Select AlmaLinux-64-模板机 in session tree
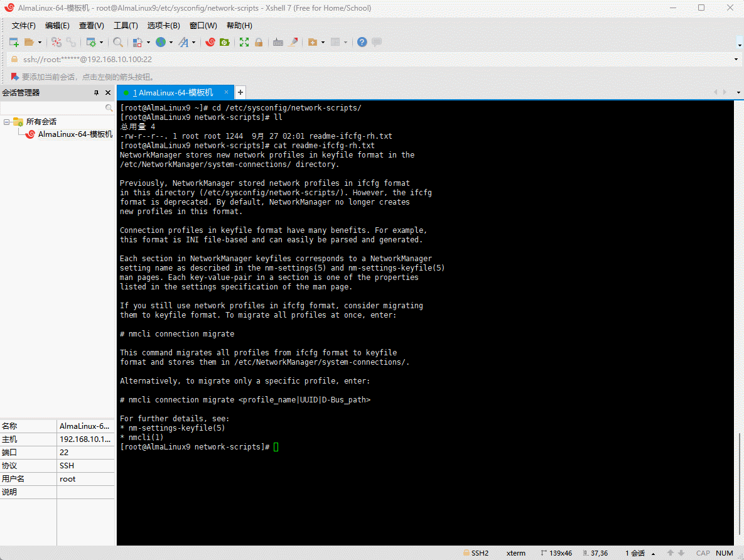The height and width of the screenshot is (560, 744). (x=75, y=134)
